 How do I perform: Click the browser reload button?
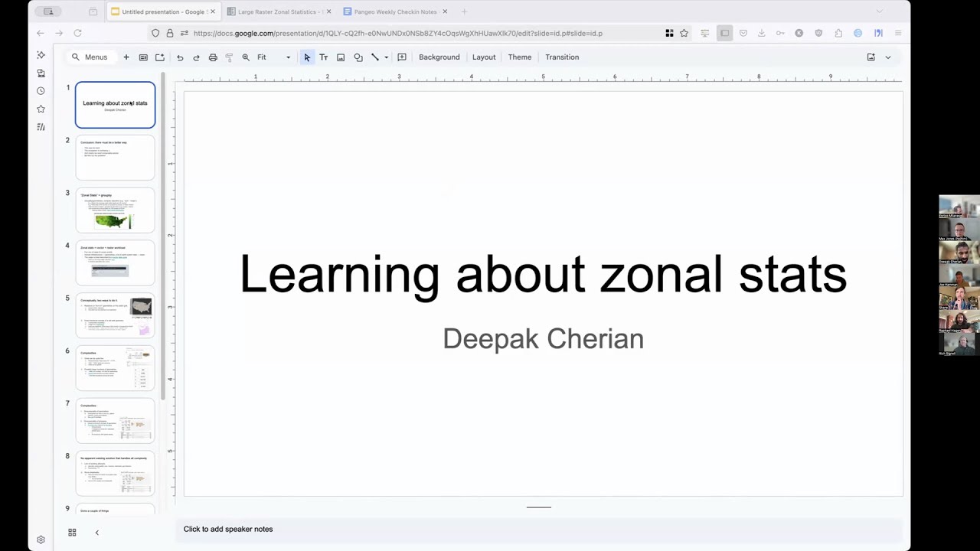click(77, 33)
